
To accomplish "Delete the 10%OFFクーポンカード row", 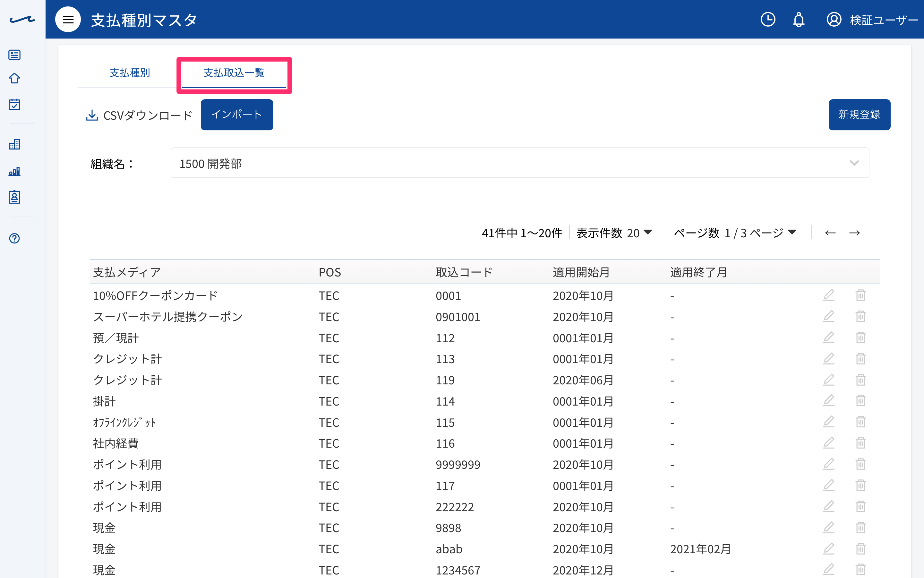I will coord(860,295).
